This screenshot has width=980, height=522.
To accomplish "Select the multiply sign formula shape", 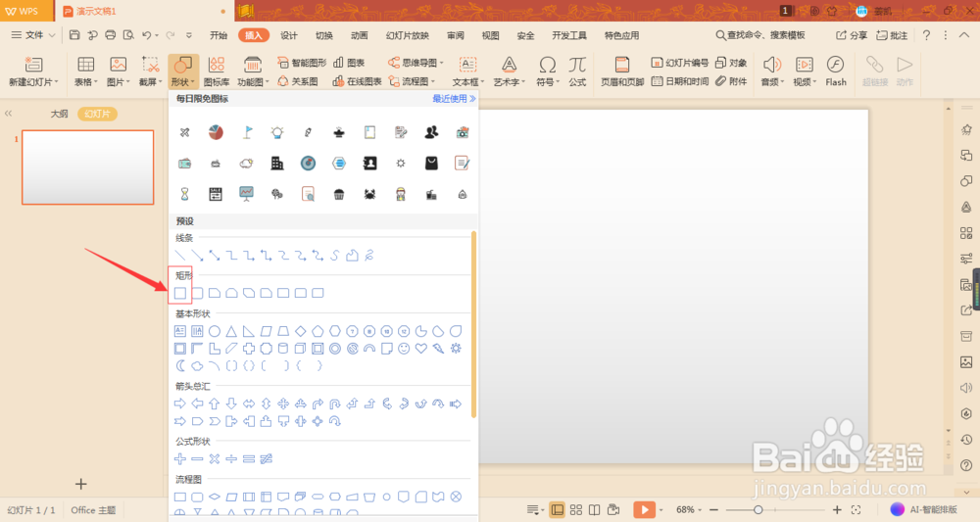I will pyautogui.click(x=215, y=459).
